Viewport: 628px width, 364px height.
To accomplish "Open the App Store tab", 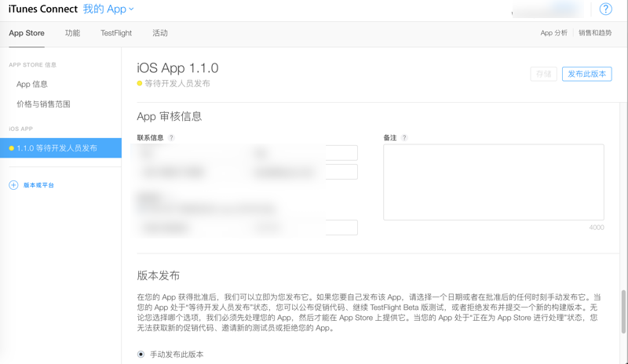I will 27,33.
